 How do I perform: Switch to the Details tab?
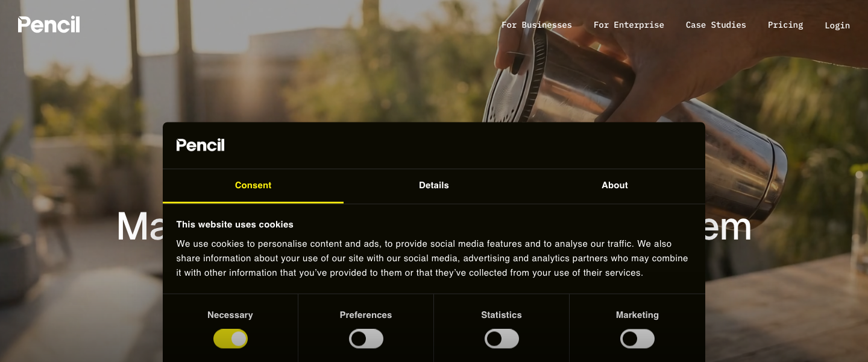[x=434, y=186]
